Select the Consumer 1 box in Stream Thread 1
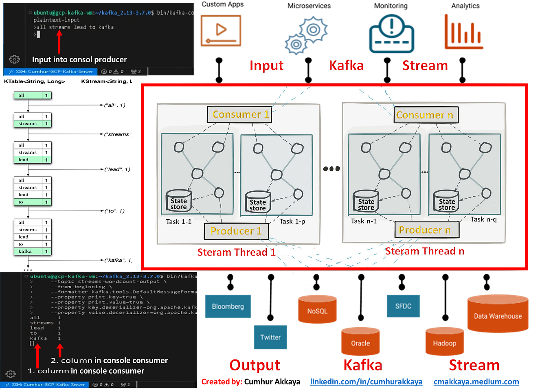Screen dimensions: 553x392 pos(239,114)
